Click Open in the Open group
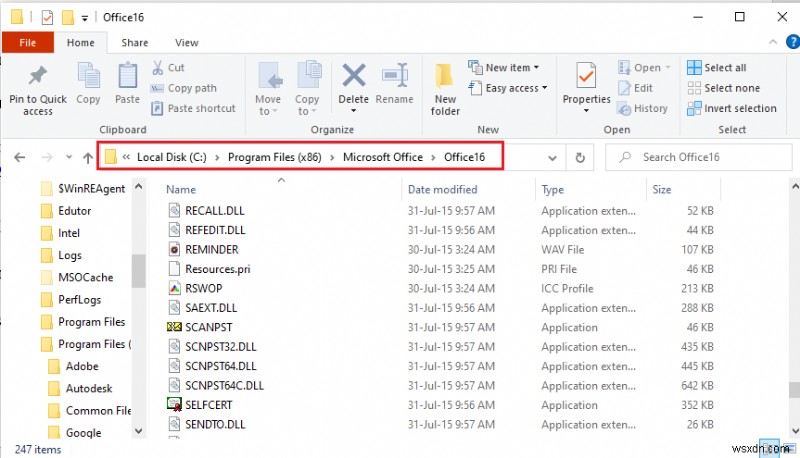Screen dimensions: 800x458 [x=644, y=67]
